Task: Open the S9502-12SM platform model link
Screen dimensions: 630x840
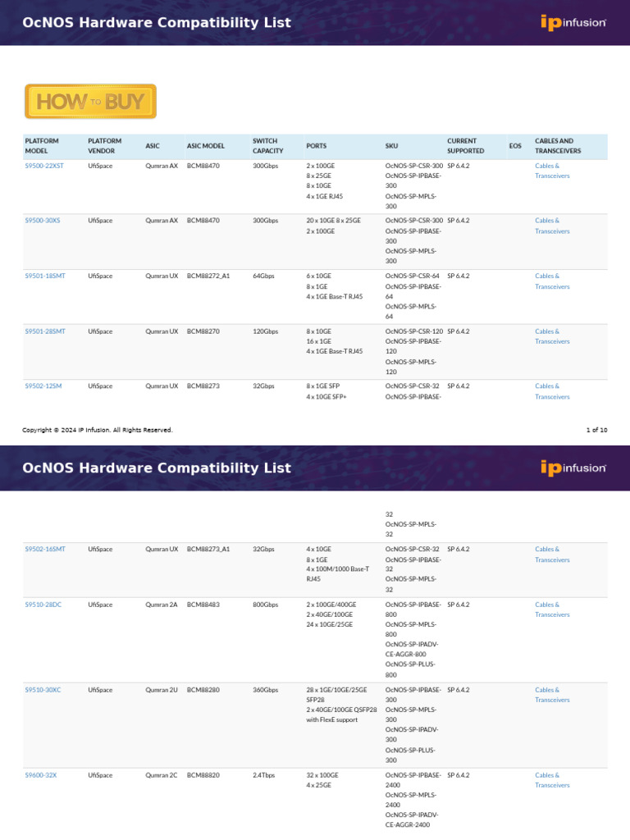Action: coord(43,386)
